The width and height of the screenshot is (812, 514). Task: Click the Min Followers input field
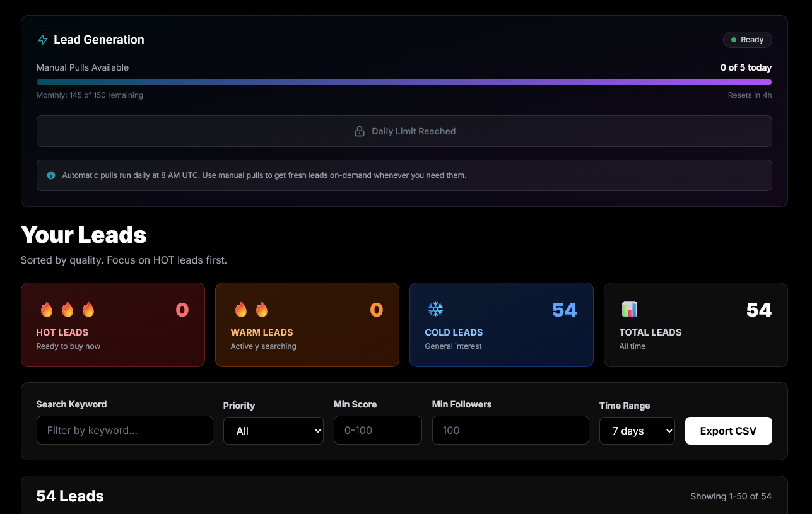[510, 430]
